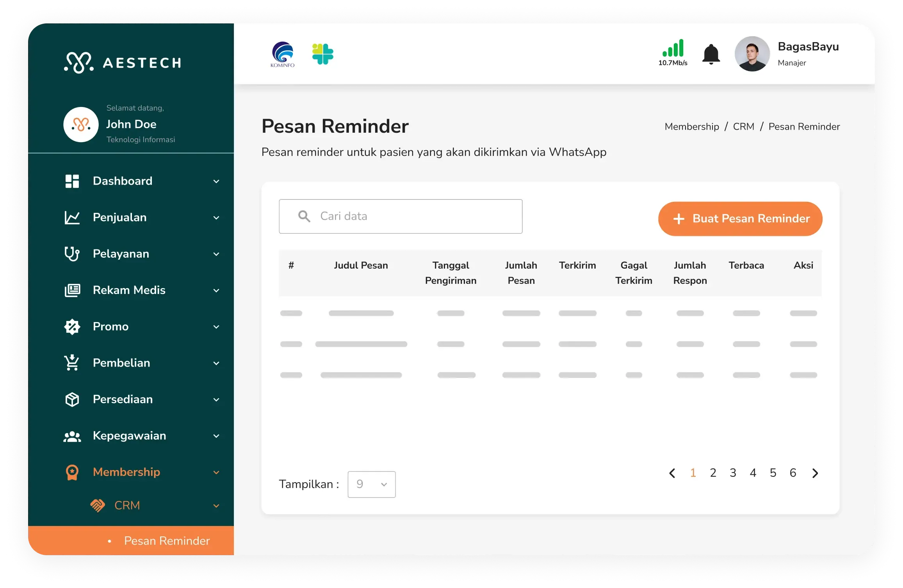Select Pesan Reminder sidebar item
The height and width of the screenshot is (588, 903).
[x=167, y=541]
